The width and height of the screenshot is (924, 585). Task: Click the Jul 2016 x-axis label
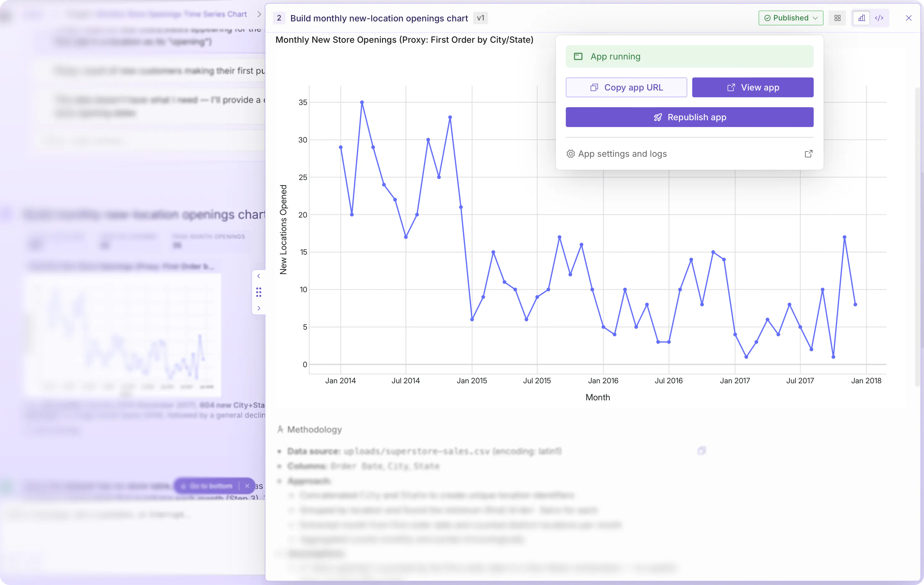668,380
